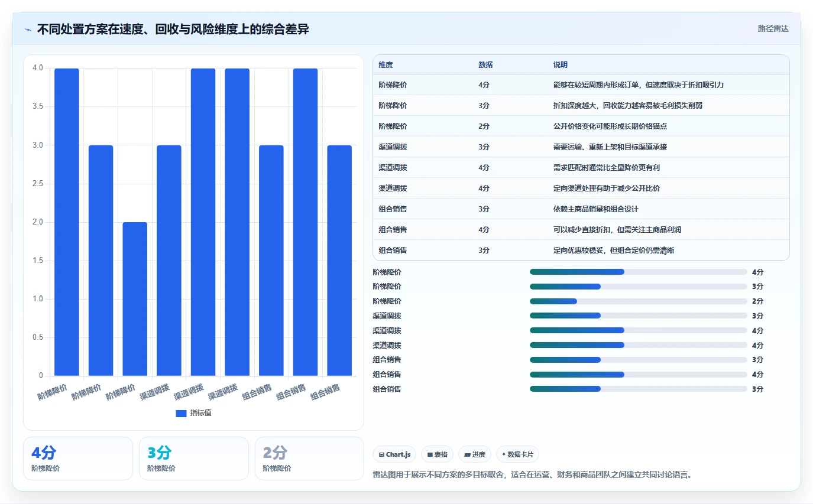
Task: Click the 渠道调拨 progress bar showing 3分
Action: tap(639, 316)
